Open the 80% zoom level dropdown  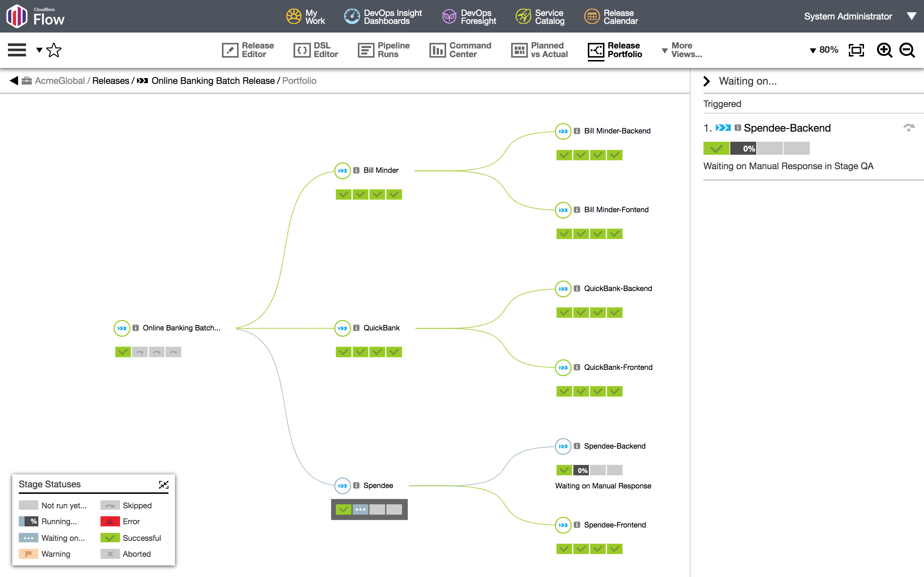tap(824, 50)
